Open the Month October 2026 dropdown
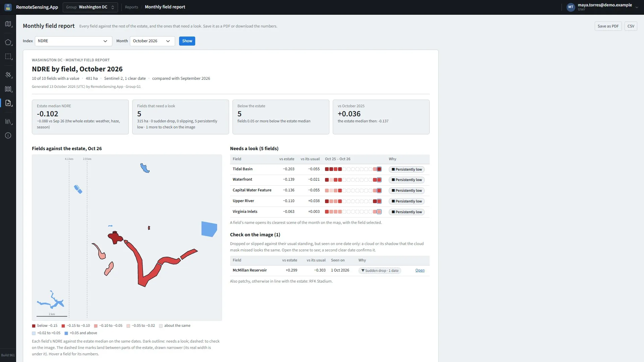 tap(152, 41)
